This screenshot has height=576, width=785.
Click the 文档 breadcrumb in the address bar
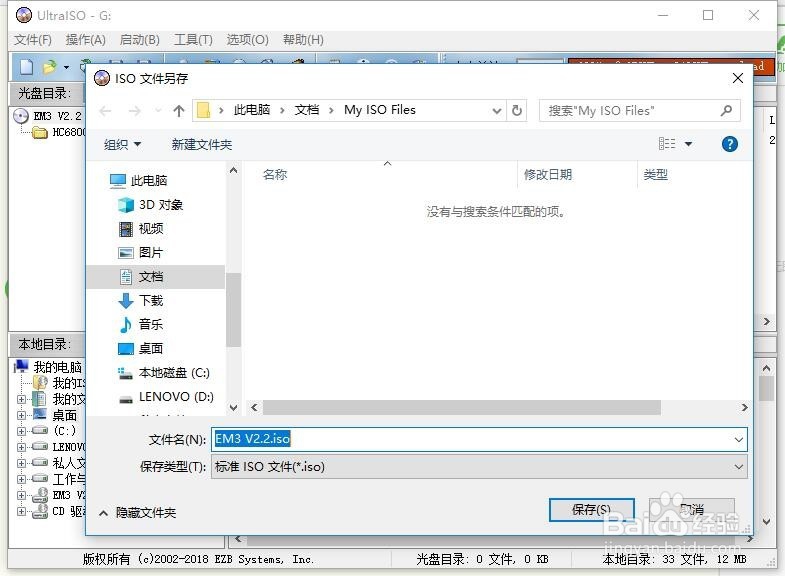click(306, 110)
